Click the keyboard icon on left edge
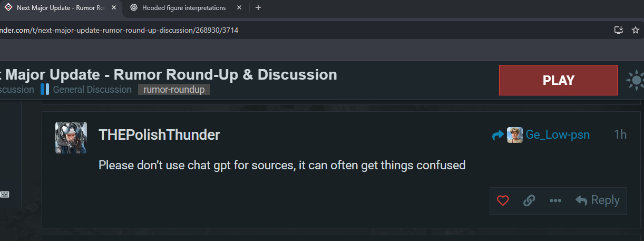The width and height of the screenshot is (644, 241). point(4,194)
